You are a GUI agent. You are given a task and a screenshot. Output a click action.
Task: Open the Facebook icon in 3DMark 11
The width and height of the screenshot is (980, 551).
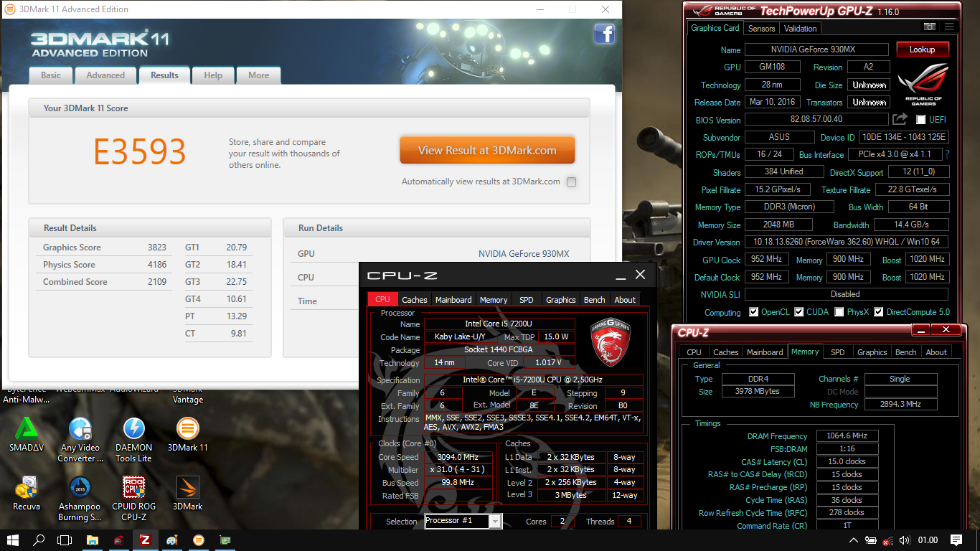point(604,34)
